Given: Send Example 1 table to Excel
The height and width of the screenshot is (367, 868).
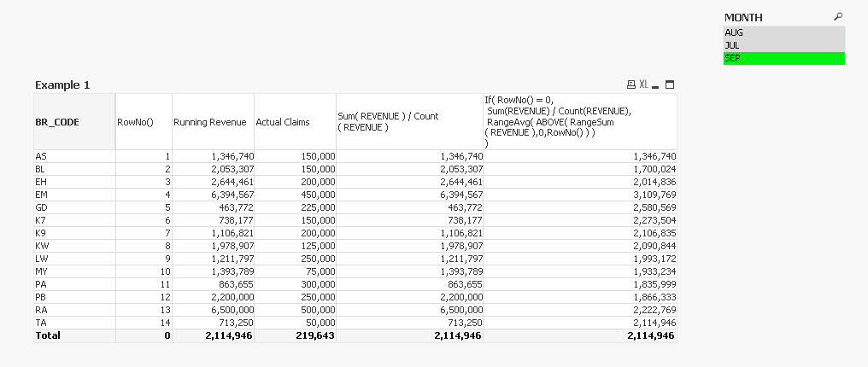Looking at the screenshot, I should point(643,84).
